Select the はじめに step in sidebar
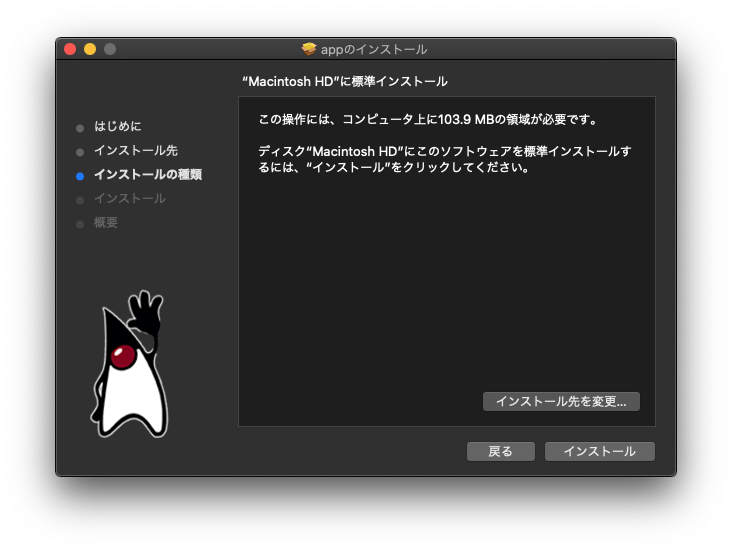 (118, 126)
